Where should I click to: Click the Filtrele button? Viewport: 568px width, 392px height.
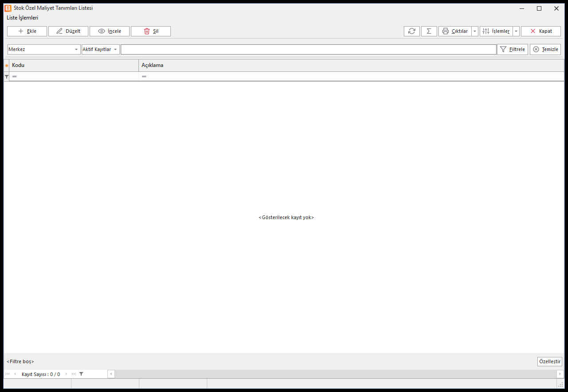click(513, 49)
